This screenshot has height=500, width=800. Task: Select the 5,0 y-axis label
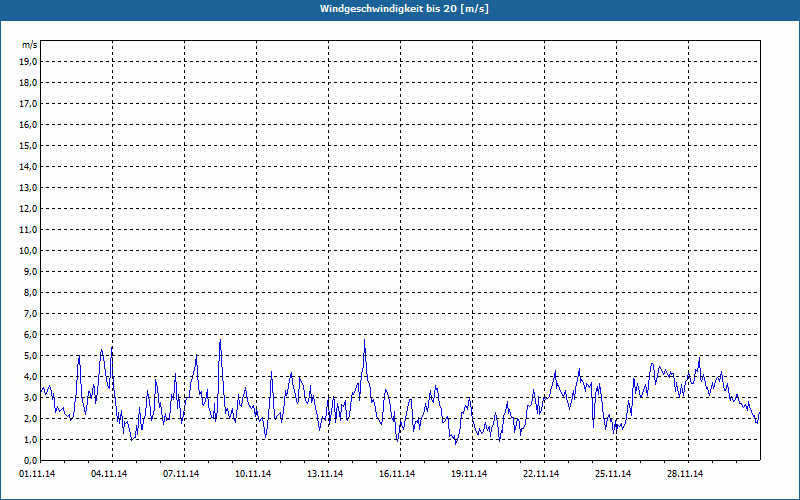point(30,355)
